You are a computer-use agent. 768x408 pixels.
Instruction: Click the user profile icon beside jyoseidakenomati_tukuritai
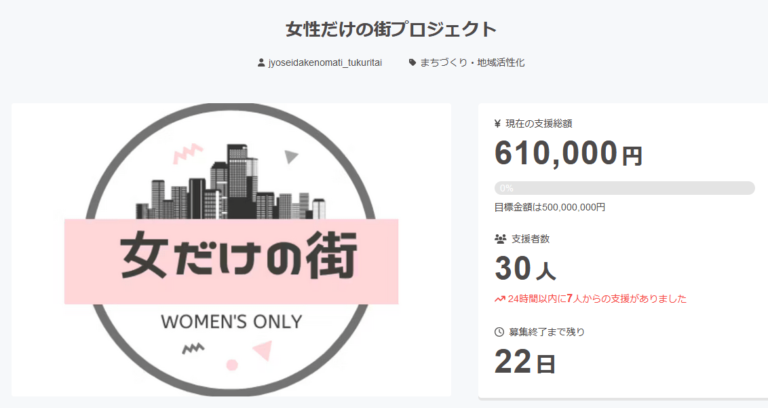[x=261, y=63]
